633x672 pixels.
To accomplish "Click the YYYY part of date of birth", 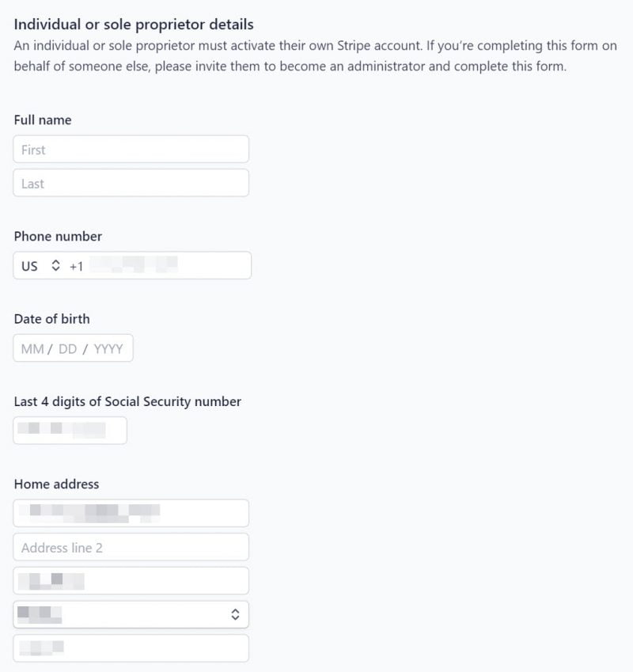I will click(108, 348).
